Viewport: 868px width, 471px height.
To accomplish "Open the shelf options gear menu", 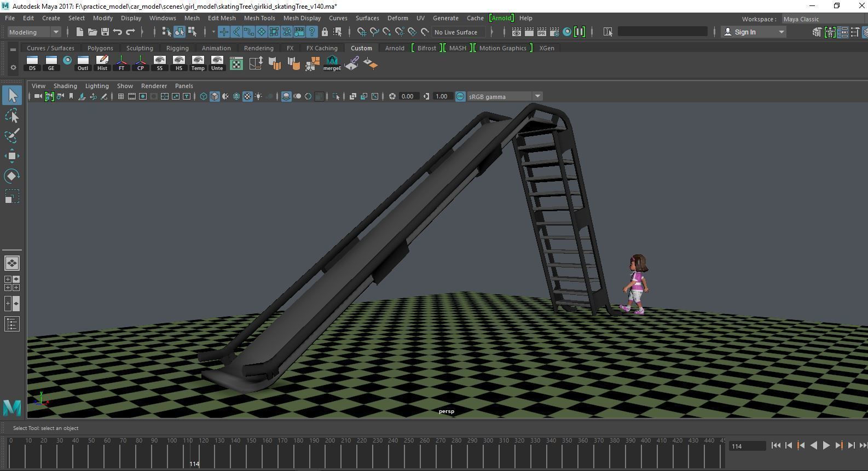I will click(x=13, y=67).
